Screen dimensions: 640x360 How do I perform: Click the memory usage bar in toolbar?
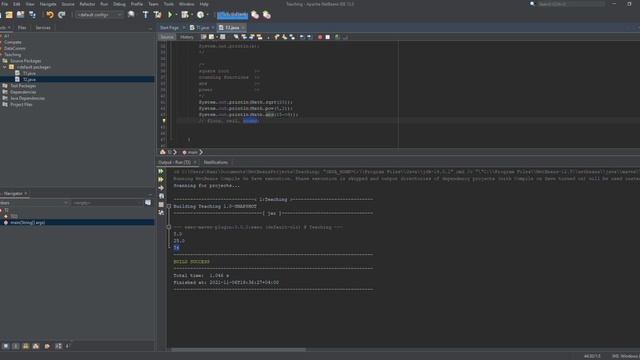point(232,15)
